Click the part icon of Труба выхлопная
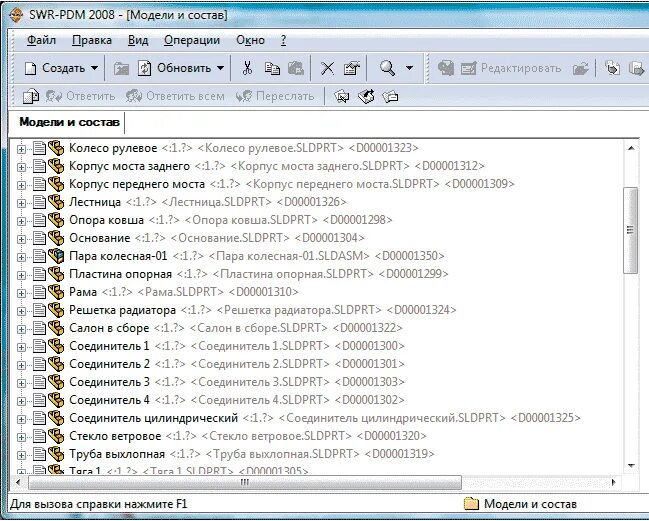Viewport: 649px width, 521px height. [56, 454]
